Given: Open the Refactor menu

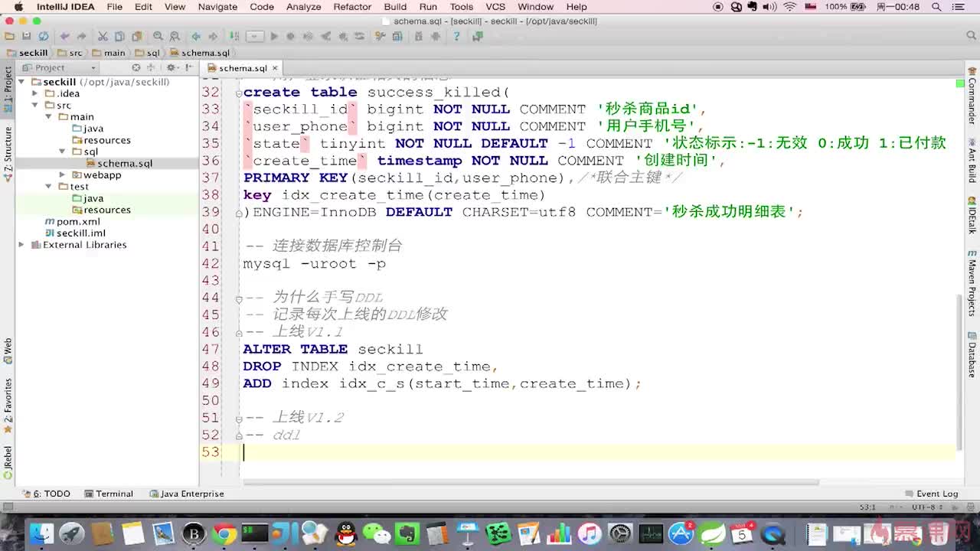Looking at the screenshot, I should tap(352, 7).
